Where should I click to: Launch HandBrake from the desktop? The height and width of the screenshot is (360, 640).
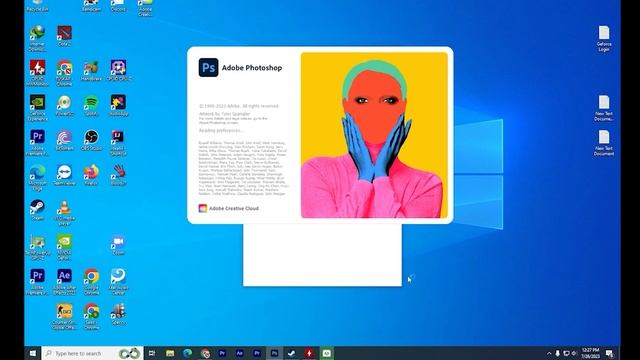point(91,71)
